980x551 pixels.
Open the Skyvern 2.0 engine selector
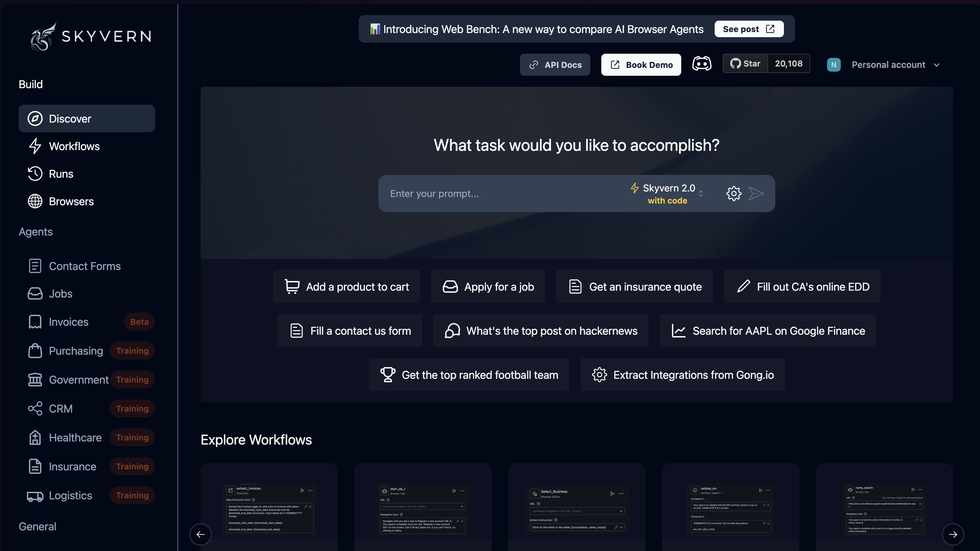click(667, 194)
